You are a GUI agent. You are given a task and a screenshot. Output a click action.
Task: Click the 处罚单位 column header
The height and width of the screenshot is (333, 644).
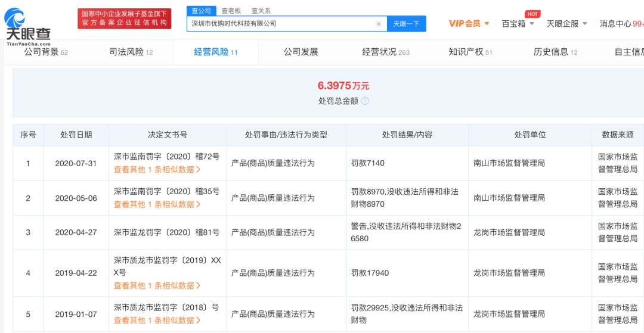tap(530, 135)
